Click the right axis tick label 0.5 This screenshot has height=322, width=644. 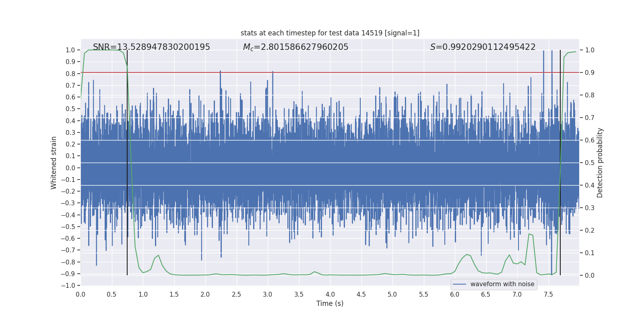(590, 163)
